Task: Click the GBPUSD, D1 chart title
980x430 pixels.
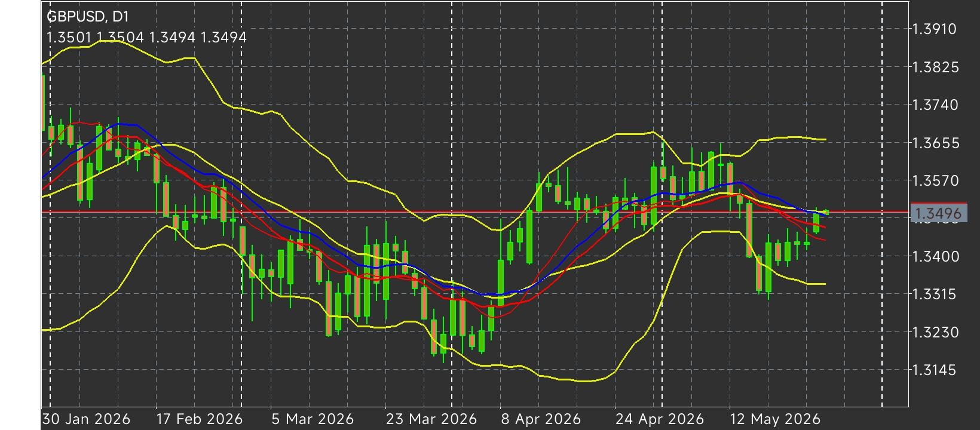Action: 87,17
